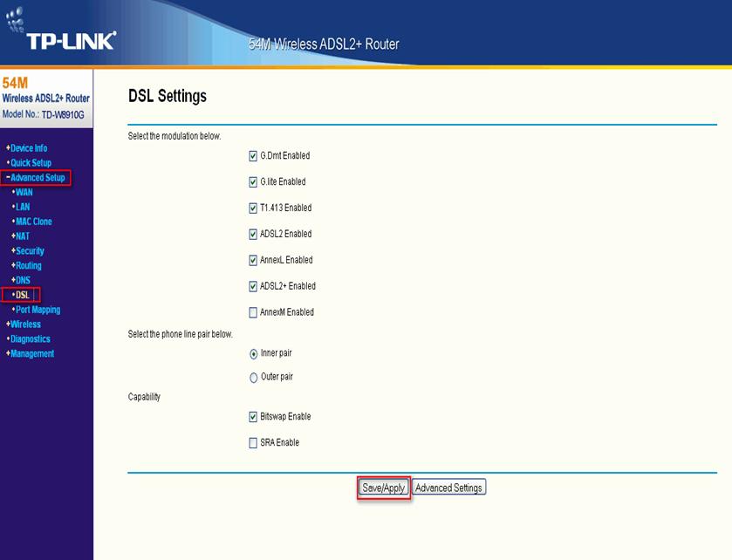Expand Management menu

(x=31, y=354)
